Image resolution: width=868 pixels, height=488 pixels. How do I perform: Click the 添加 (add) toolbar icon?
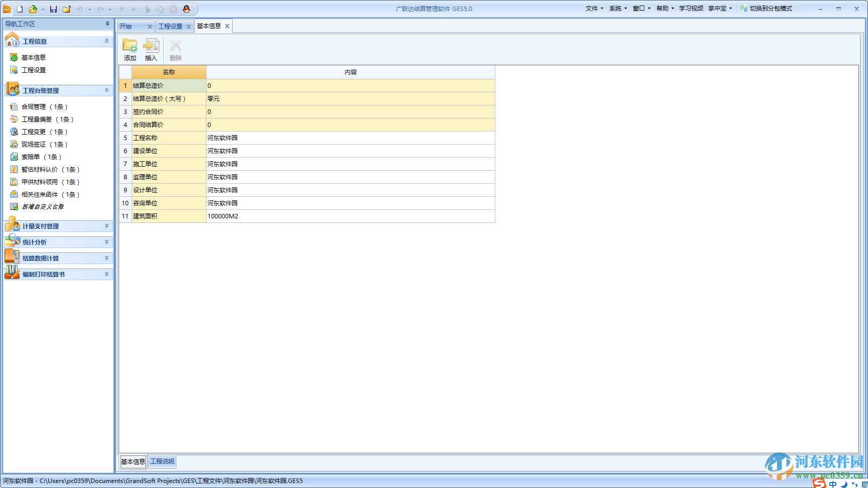pos(130,50)
